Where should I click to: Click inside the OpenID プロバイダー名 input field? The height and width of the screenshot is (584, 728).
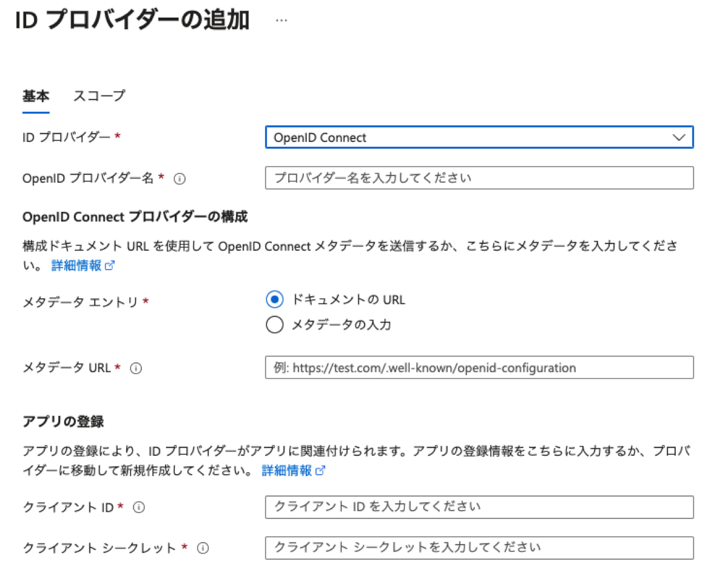479,178
